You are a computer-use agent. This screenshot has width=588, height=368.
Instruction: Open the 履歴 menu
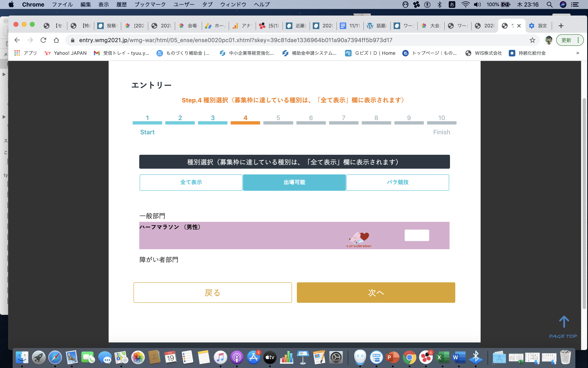[x=121, y=4]
